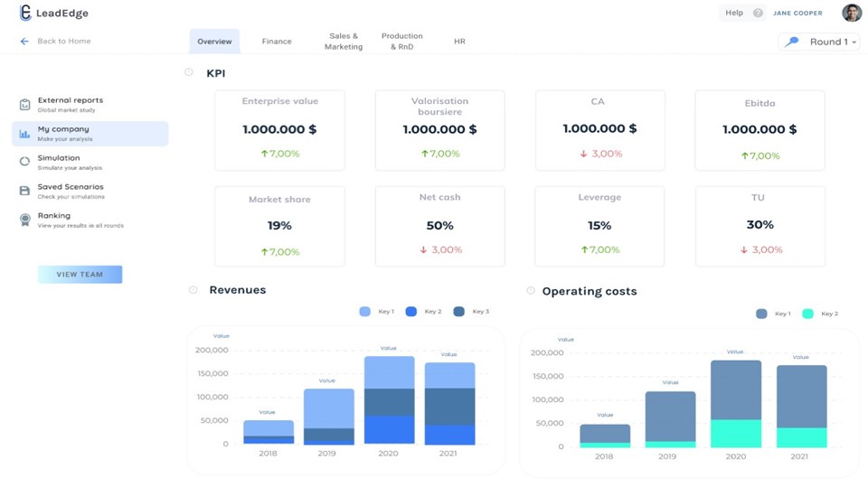Click the Simulation sidebar icon
This screenshot has height=488, width=868.
(24, 162)
